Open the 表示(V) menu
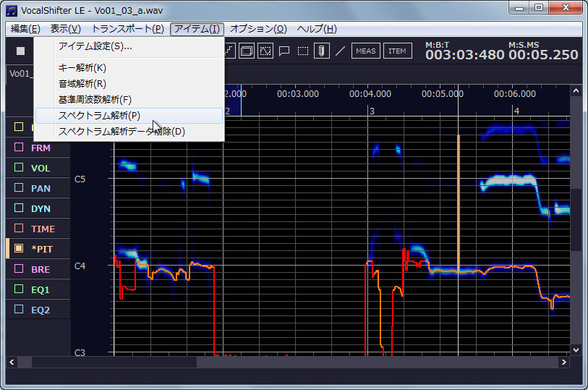This screenshot has width=588, height=390. 66,29
